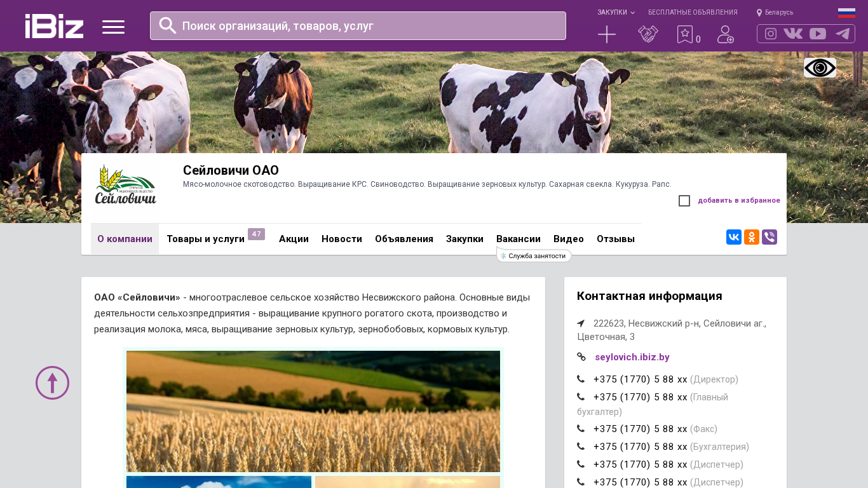
Task: Click the phone icon for Бухгалтерия
Action: (581, 446)
